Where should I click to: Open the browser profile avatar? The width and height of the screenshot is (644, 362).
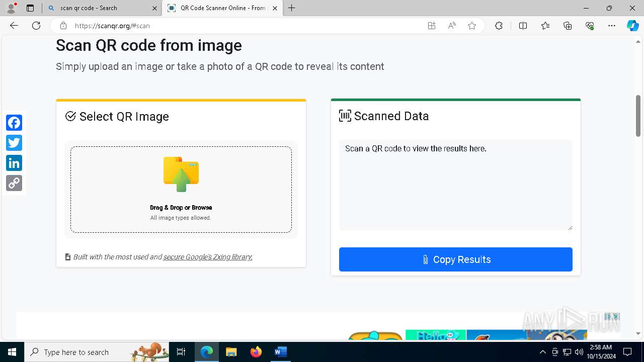click(11, 8)
